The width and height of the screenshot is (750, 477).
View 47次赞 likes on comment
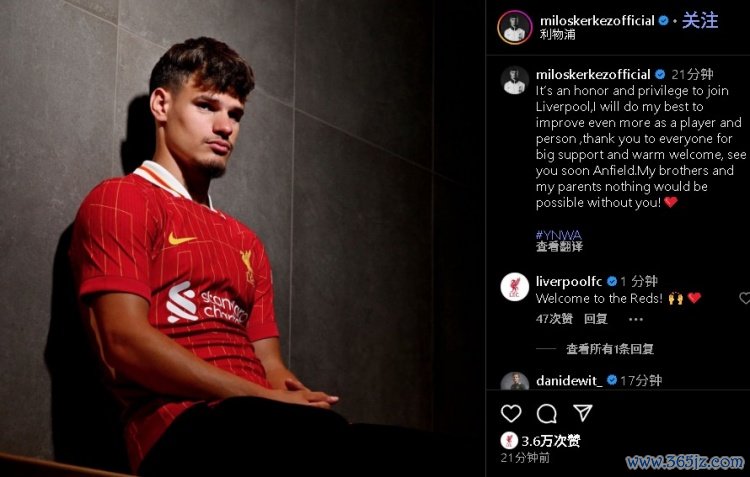pos(554,319)
